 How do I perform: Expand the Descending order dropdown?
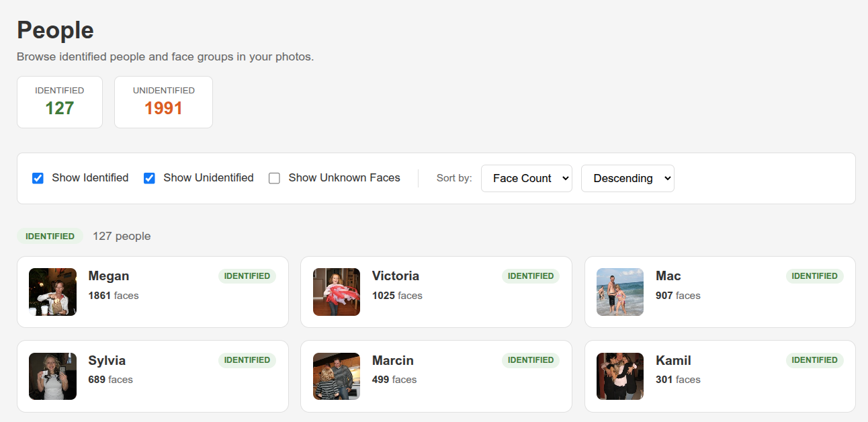627,178
